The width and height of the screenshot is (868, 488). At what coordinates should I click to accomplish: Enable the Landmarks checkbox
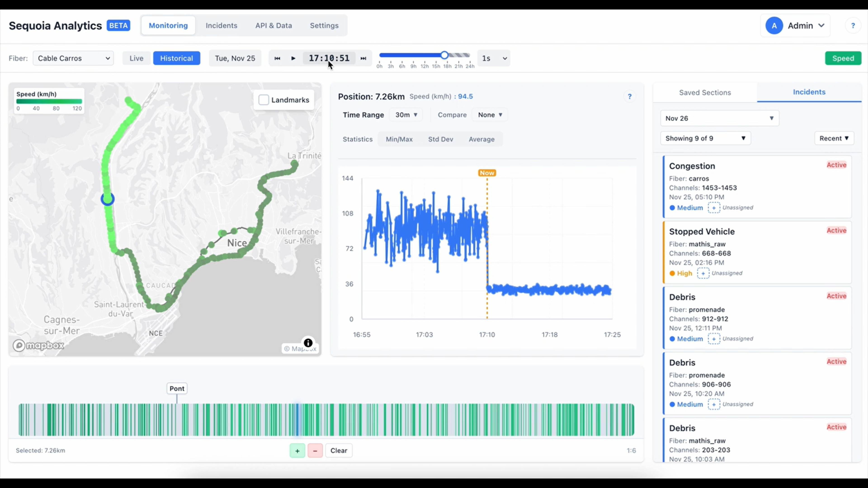[x=264, y=100]
